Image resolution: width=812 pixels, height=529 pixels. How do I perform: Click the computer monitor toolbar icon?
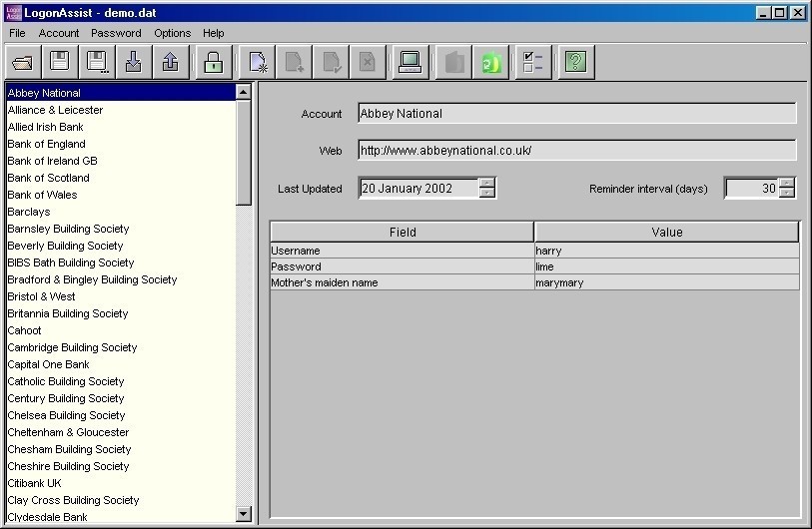[x=410, y=62]
